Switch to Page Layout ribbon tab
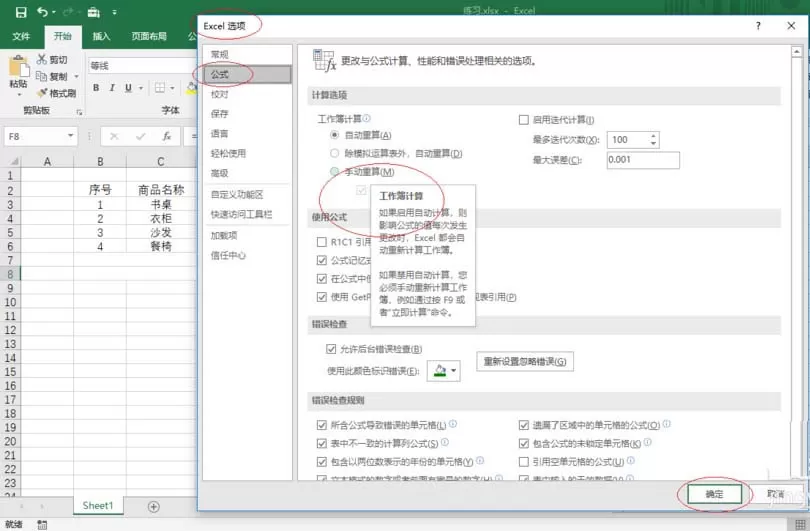The image size is (810, 531). click(x=149, y=36)
